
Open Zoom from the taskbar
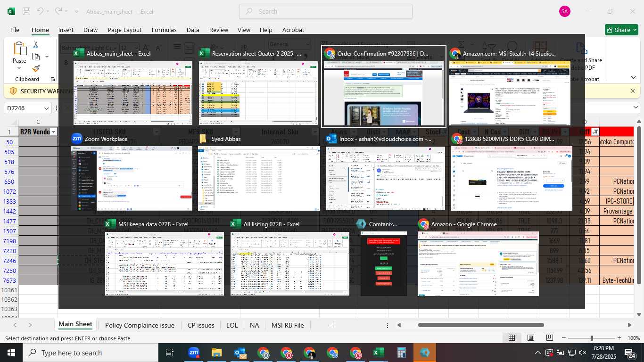(x=193, y=353)
